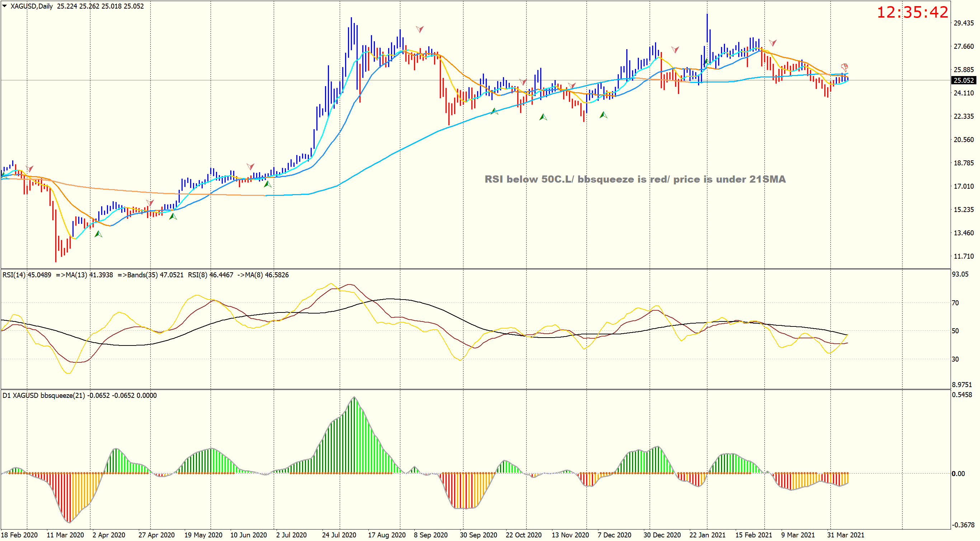Screen dimensions: 980x541
Task: Click the black 25.052 current price tag
Action: pyautogui.click(x=963, y=80)
